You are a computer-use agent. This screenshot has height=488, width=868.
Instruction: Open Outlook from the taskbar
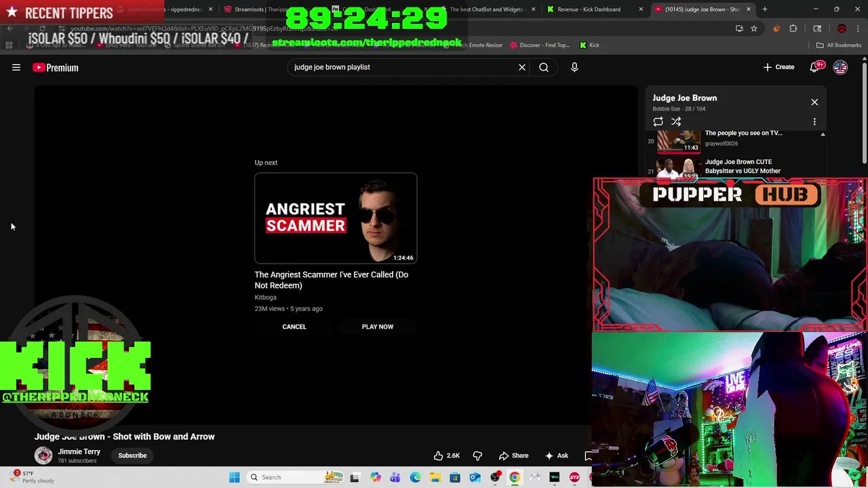475,477
